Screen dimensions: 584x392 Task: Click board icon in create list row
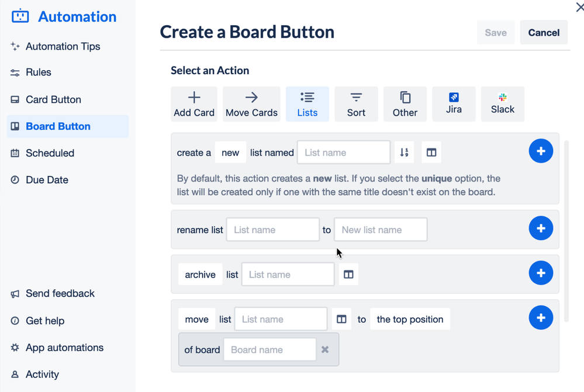pos(431,152)
